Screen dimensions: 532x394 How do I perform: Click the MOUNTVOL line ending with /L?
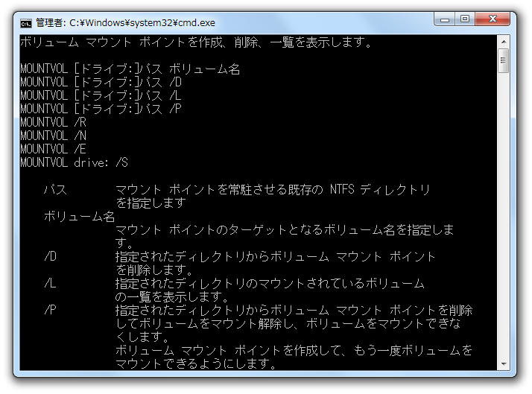pyautogui.click(x=101, y=95)
